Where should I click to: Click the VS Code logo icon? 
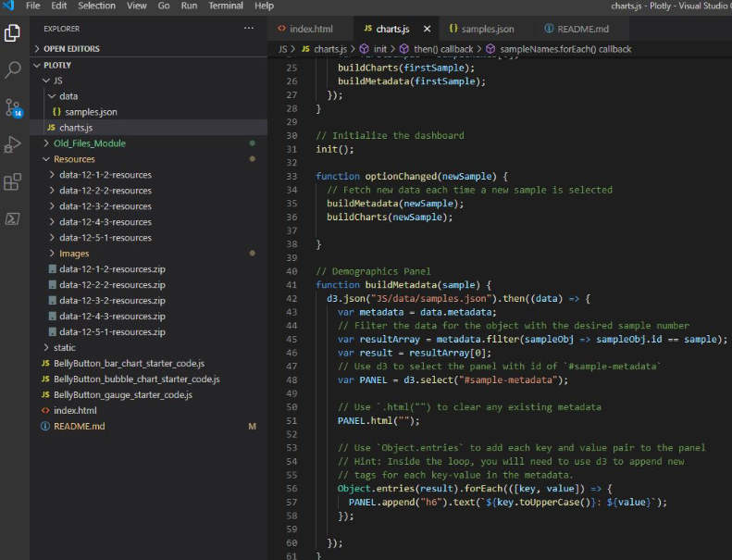[8, 6]
